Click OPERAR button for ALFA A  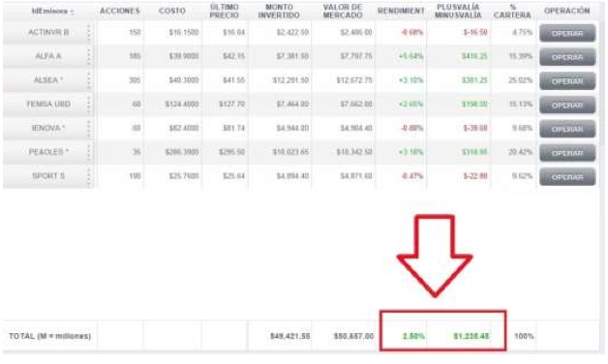click(567, 57)
